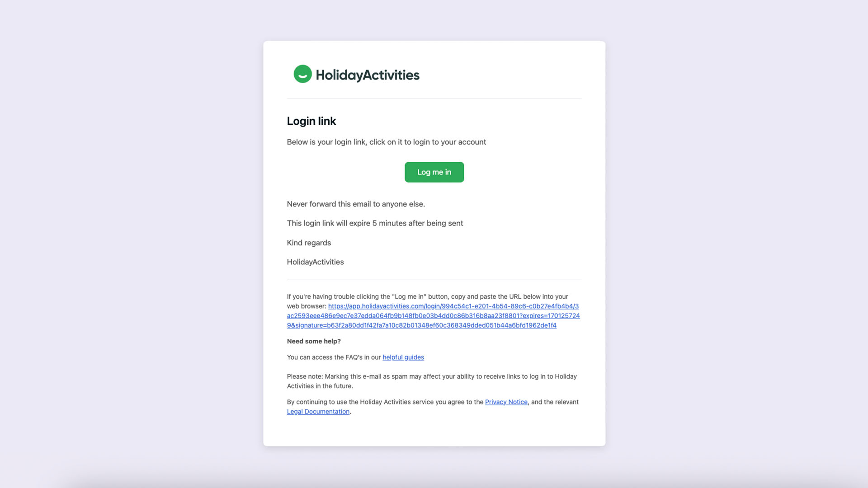Click the 'You can access the FAQ's' text
Screen dimensions: 868x488
(x=334, y=357)
